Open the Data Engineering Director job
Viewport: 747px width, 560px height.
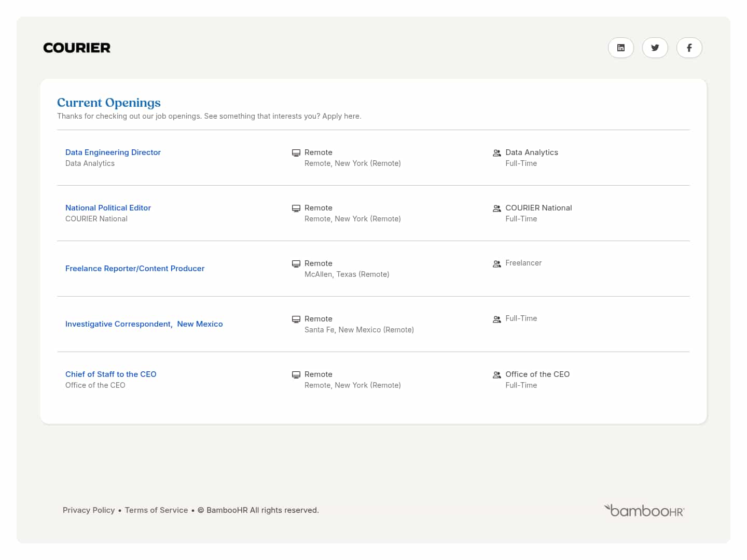[x=113, y=152]
